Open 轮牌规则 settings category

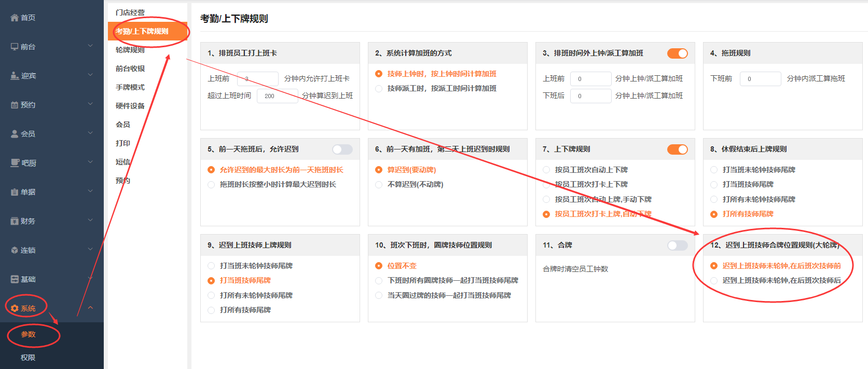(x=130, y=50)
